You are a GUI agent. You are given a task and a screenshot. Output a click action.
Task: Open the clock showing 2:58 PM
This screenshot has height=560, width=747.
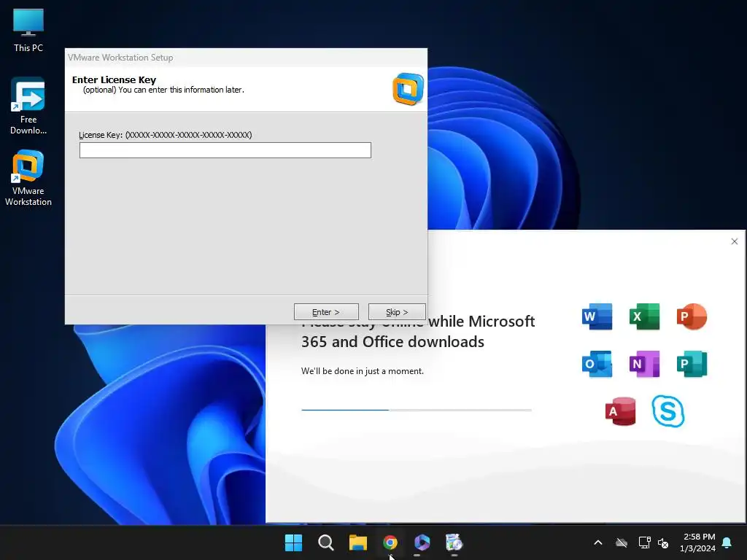[x=698, y=542]
